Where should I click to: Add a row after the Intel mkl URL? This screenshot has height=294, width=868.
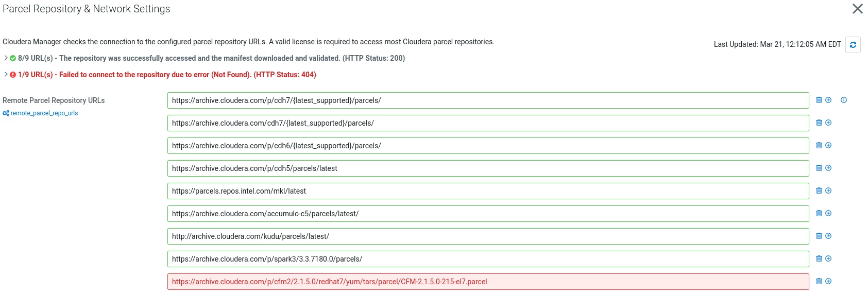(x=828, y=191)
